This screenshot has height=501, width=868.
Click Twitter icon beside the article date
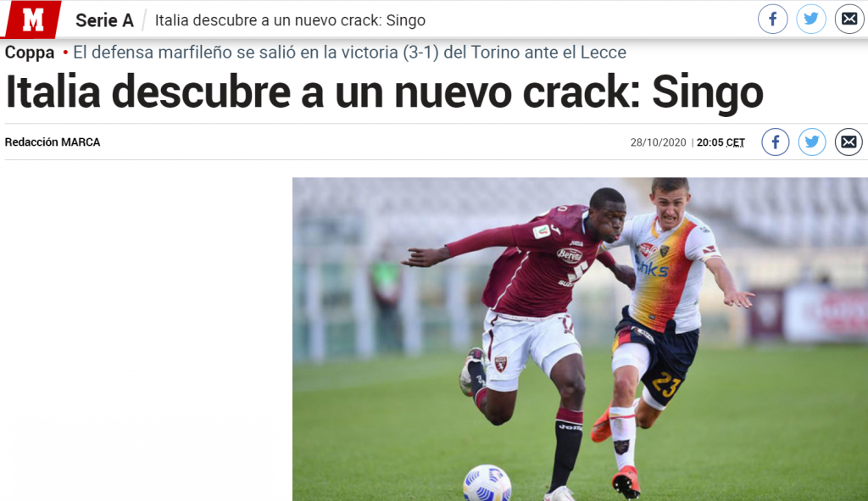(x=812, y=142)
